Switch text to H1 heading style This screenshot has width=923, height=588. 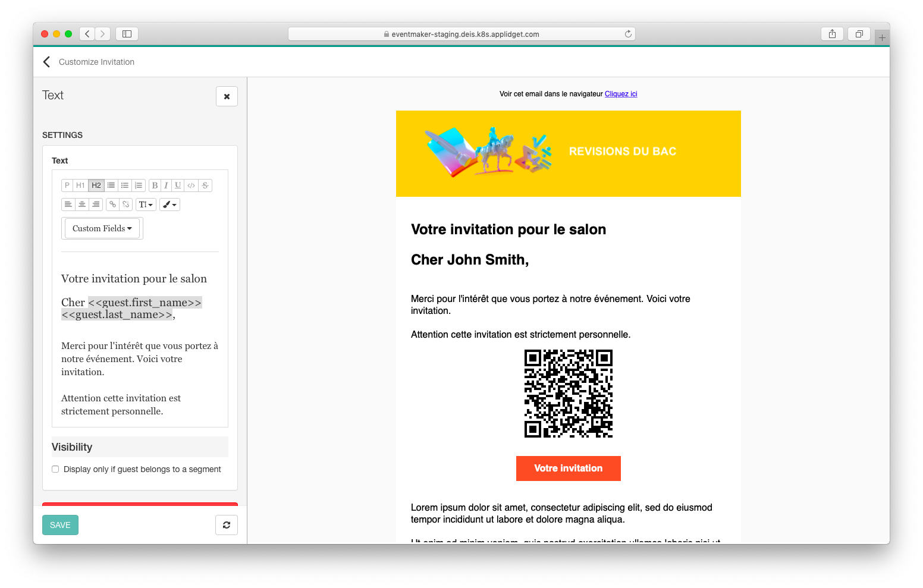coord(80,185)
